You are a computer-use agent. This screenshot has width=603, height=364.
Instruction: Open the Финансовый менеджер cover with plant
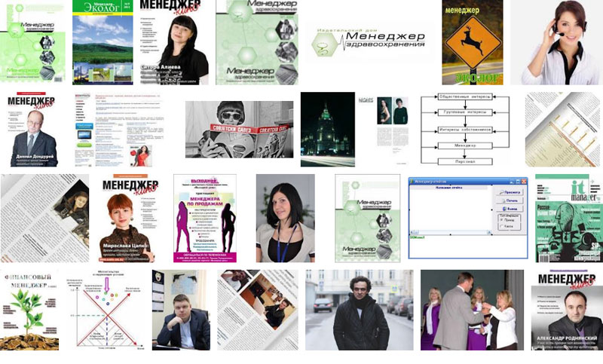pyautogui.click(x=29, y=310)
